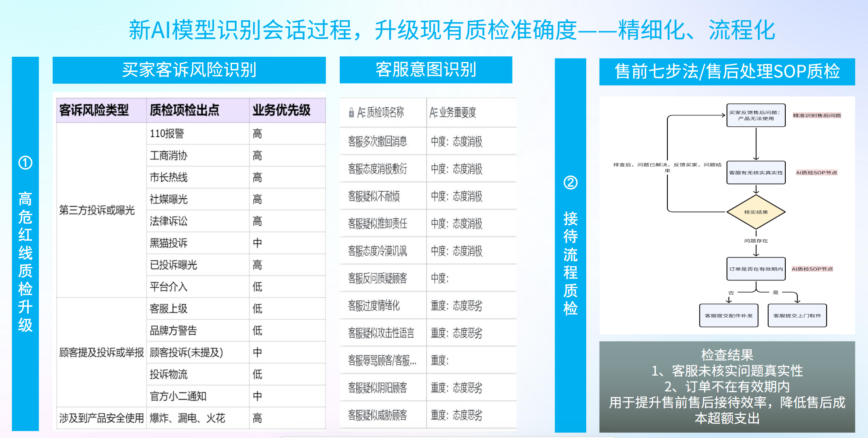Viewport: 868px width, 438px height.
Task: Click the 顾客提及投诉或举报 category cell
Action: coord(101,352)
